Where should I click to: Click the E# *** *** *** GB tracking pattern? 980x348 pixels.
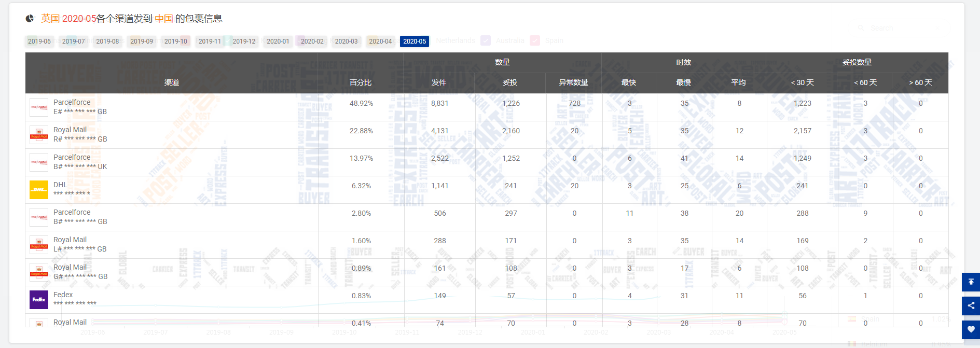(x=80, y=112)
